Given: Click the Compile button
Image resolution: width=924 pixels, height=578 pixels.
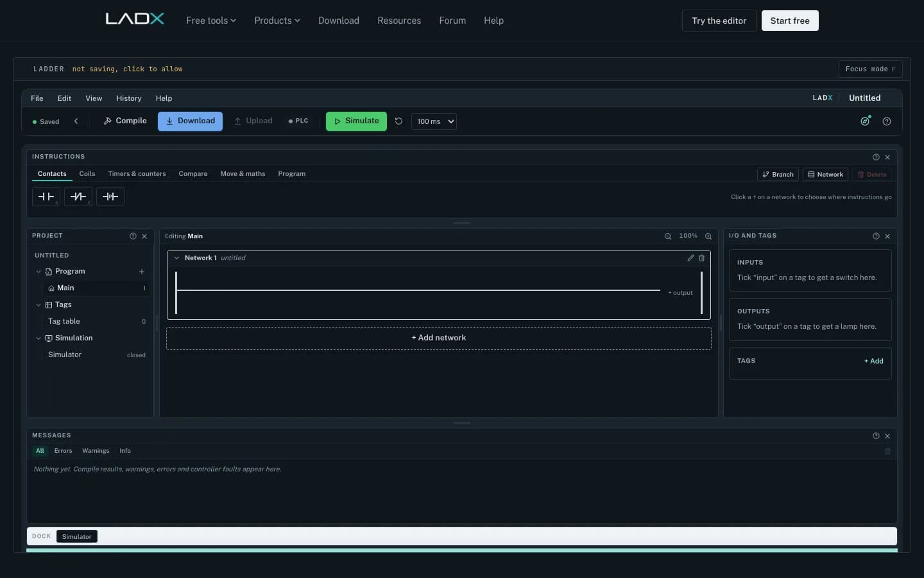Looking at the screenshot, I should pyautogui.click(x=125, y=121).
